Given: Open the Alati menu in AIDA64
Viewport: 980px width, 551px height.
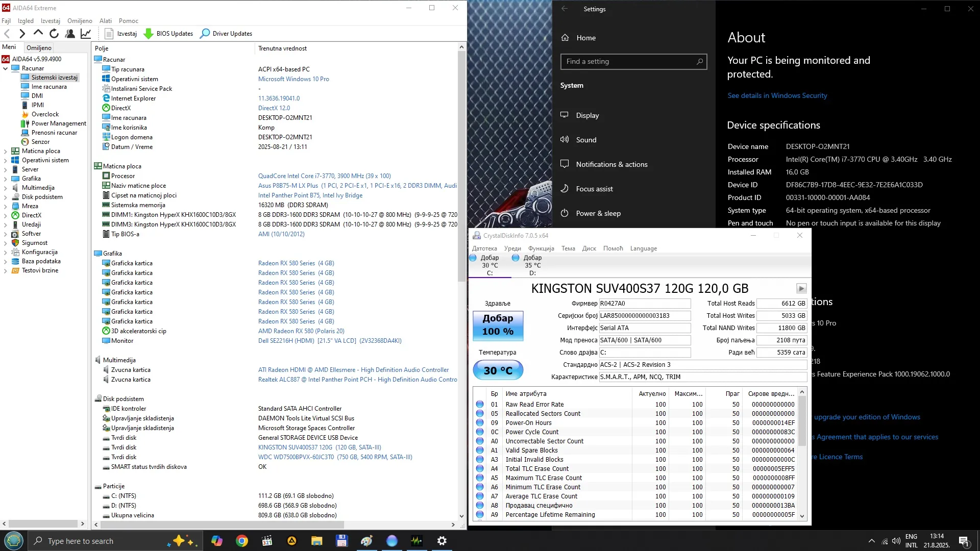Looking at the screenshot, I should (x=106, y=21).
